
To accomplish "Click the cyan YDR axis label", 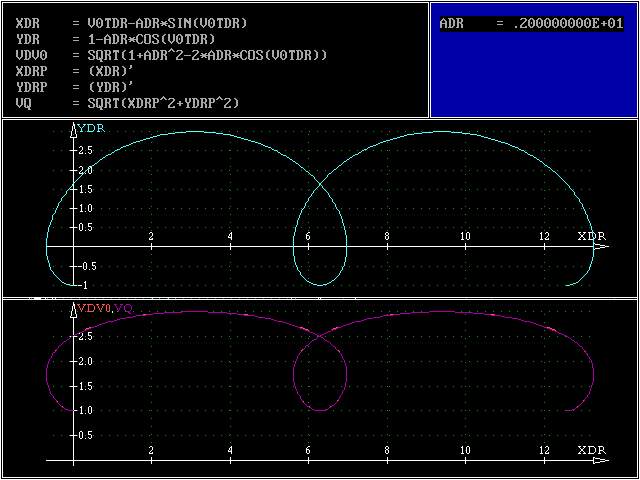I will [x=91, y=127].
